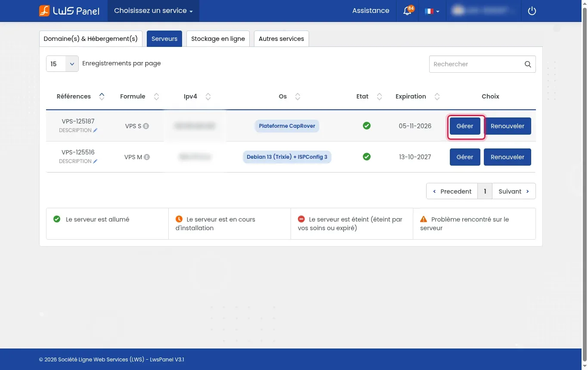Screen dimensions: 588x370
Task: Click expiration date 13-10-2027
Action: coord(415,157)
